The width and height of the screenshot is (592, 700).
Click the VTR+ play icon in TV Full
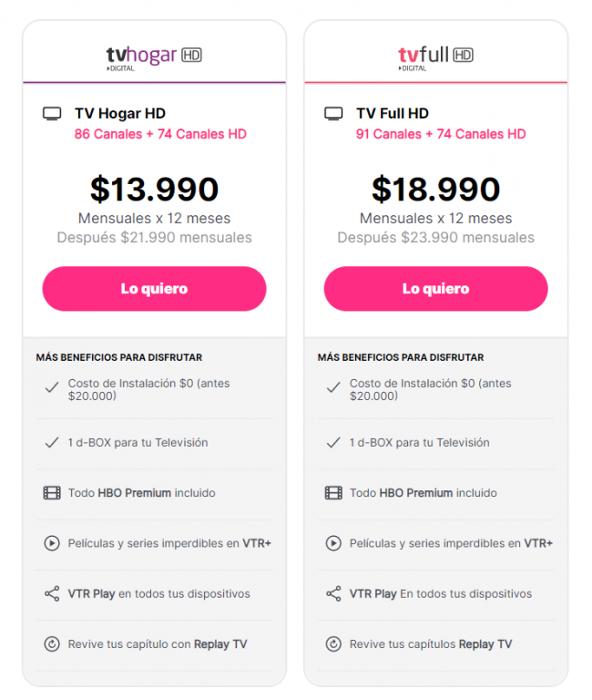[x=333, y=543]
